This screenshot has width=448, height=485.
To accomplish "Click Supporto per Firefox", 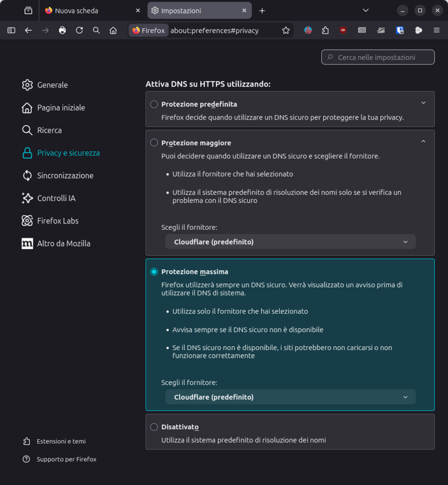I will (x=66, y=459).
